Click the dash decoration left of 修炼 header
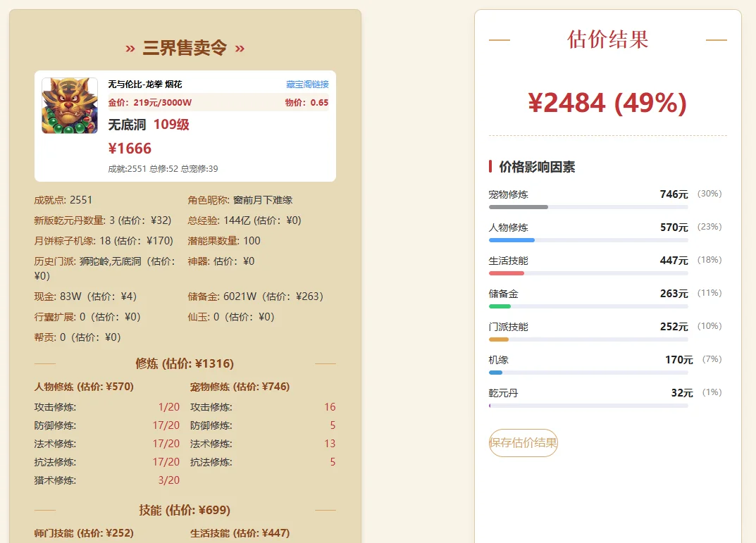 click(46, 364)
